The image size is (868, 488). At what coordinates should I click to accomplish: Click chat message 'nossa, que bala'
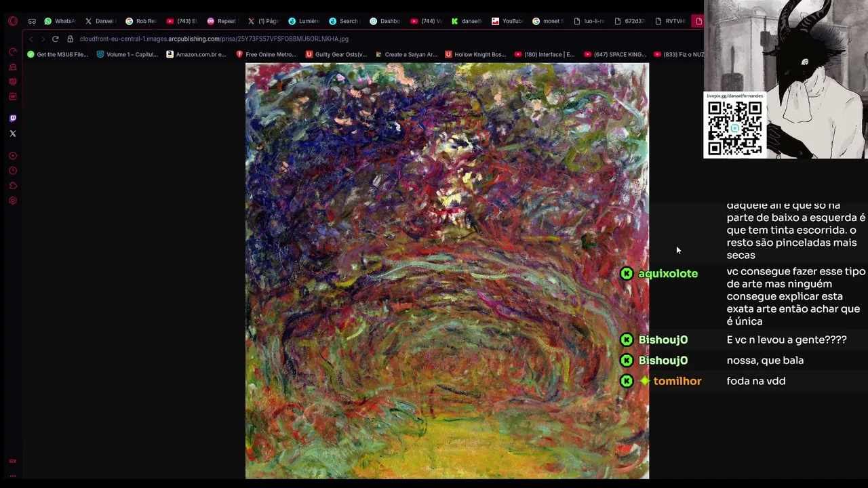point(765,361)
